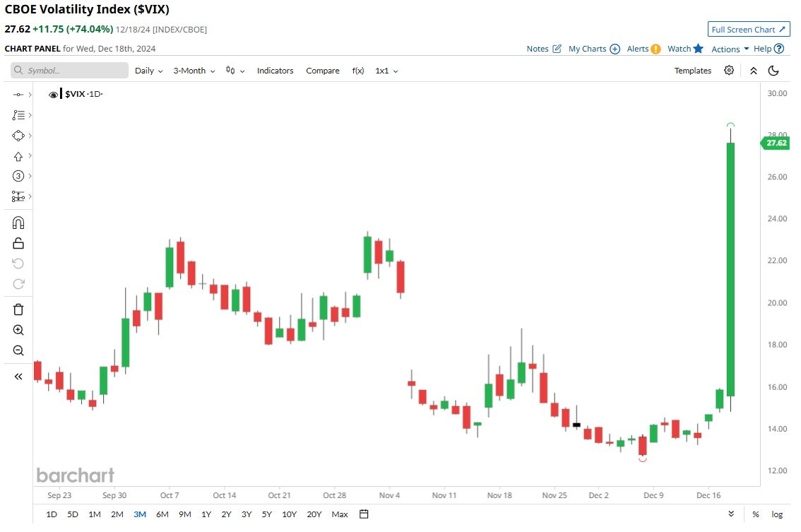Image resolution: width=801 pixels, height=532 pixels.
Task: Open the f(x) expressions menu
Action: point(358,71)
